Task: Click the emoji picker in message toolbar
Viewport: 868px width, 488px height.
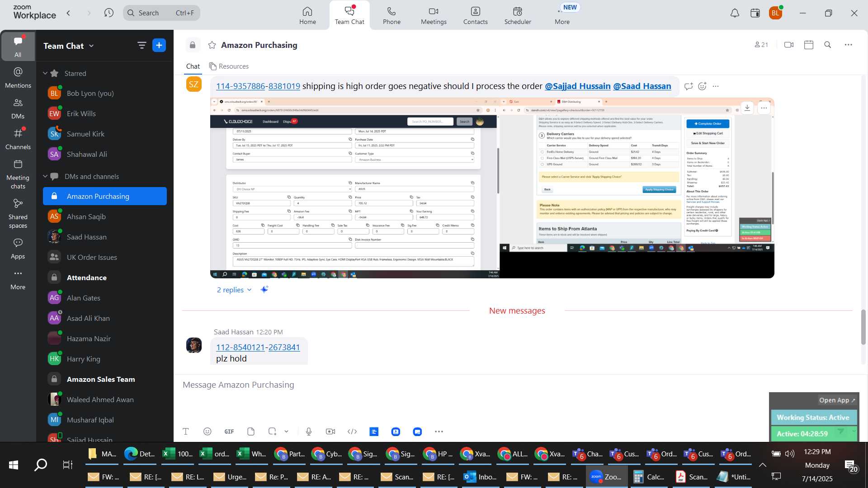Action: (x=208, y=432)
